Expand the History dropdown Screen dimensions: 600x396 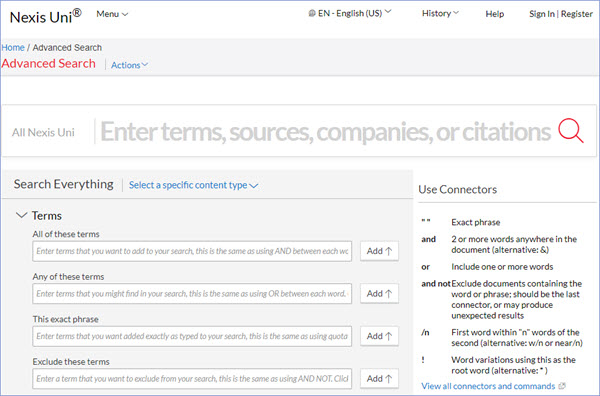[x=440, y=13]
